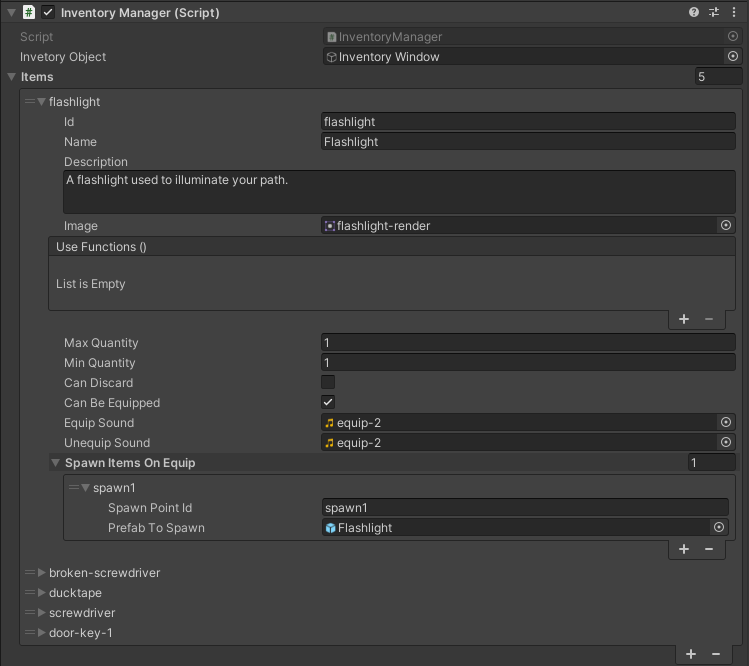Uncheck the Can Be Equipped checkbox
Viewport: 749px width, 666px height.
[328, 403]
